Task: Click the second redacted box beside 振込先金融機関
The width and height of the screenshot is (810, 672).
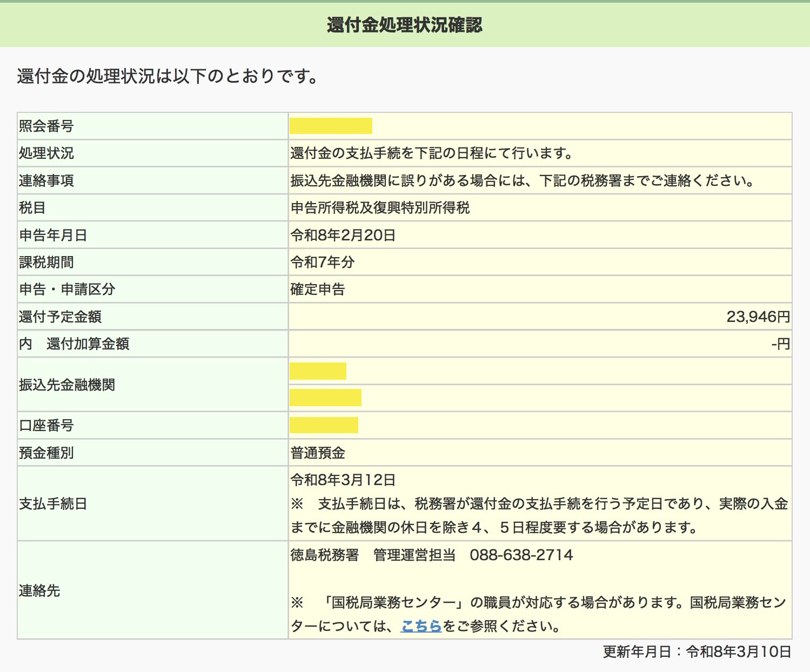Action: [325, 398]
